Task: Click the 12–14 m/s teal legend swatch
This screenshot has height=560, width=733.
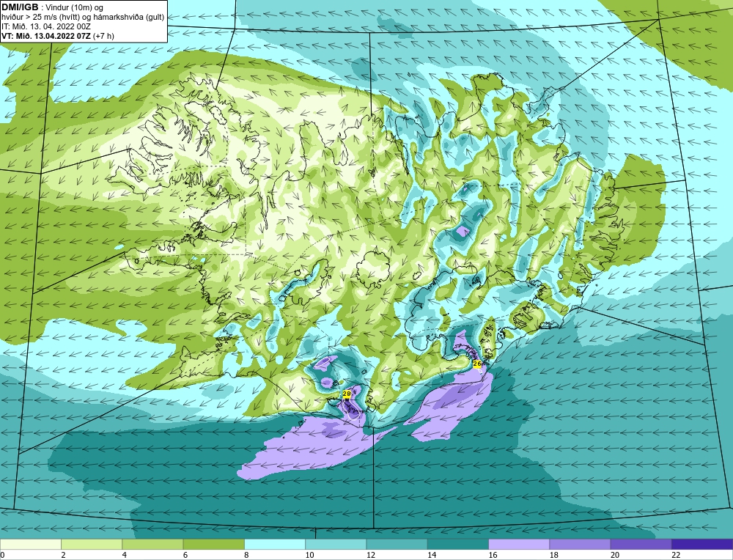Action: point(397,544)
